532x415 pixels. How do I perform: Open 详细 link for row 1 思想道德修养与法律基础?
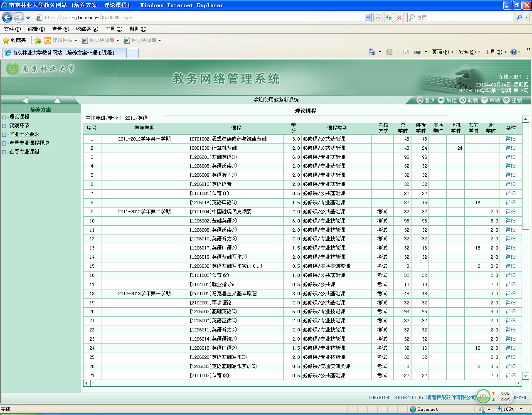[x=510, y=139]
